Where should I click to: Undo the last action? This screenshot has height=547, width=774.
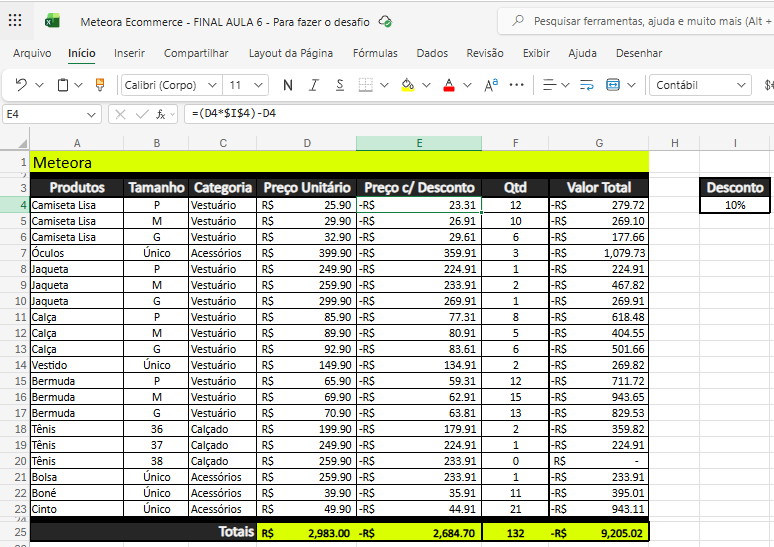click(x=21, y=85)
